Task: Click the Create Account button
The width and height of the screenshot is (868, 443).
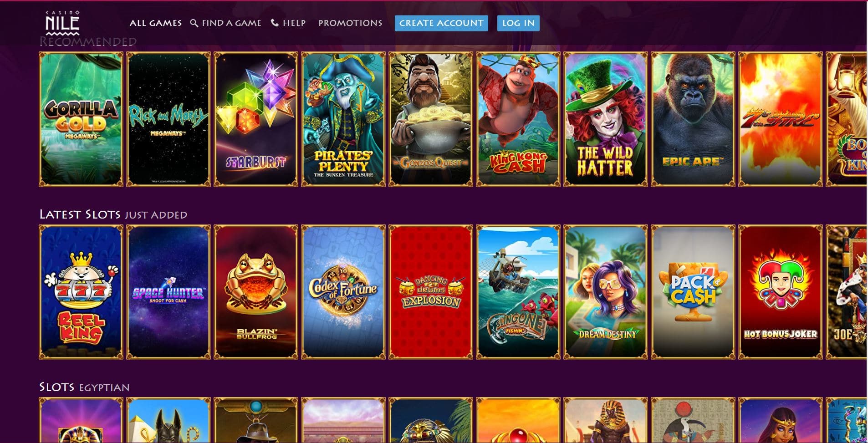Action: click(441, 23)
